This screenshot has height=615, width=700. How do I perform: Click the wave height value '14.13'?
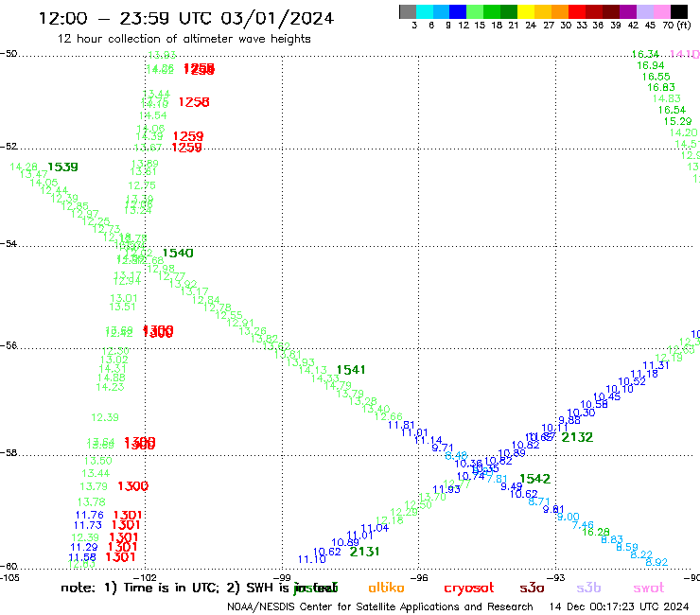click(313, 370)
